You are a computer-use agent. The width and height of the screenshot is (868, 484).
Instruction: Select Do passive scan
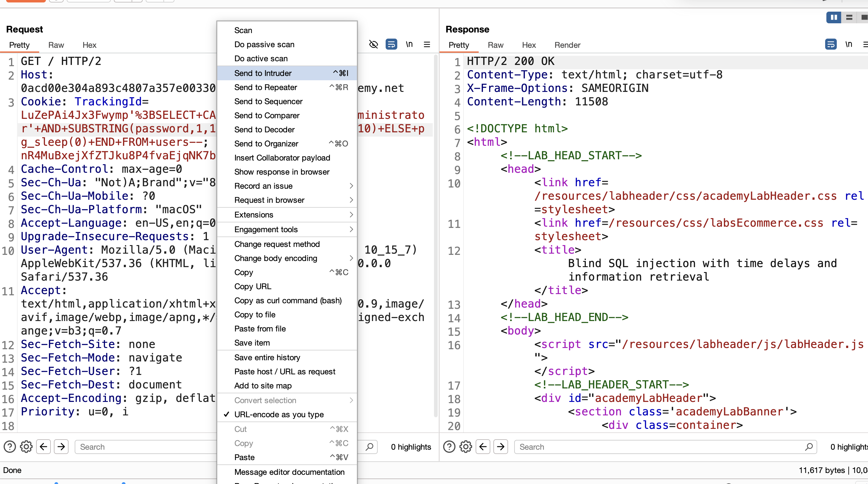click(x=287, y=44)
